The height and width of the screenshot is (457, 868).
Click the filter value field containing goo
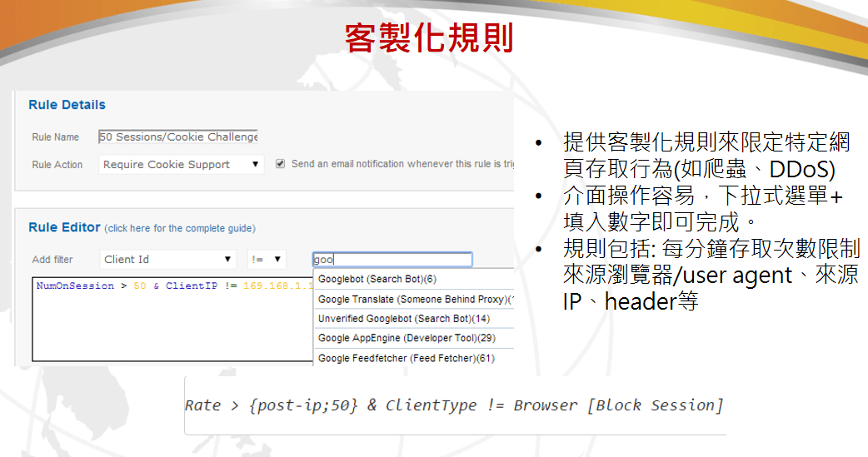pyautogui.click(x=392, y=260)
